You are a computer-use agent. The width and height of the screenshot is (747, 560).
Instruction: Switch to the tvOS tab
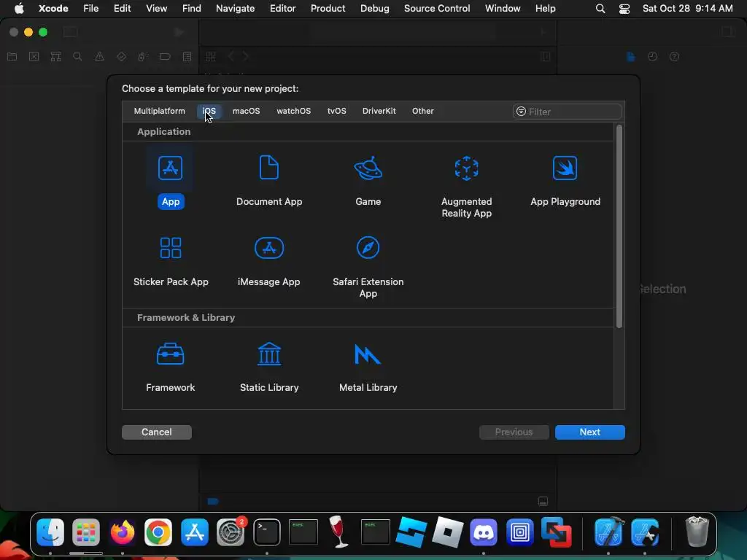[337, 111]
